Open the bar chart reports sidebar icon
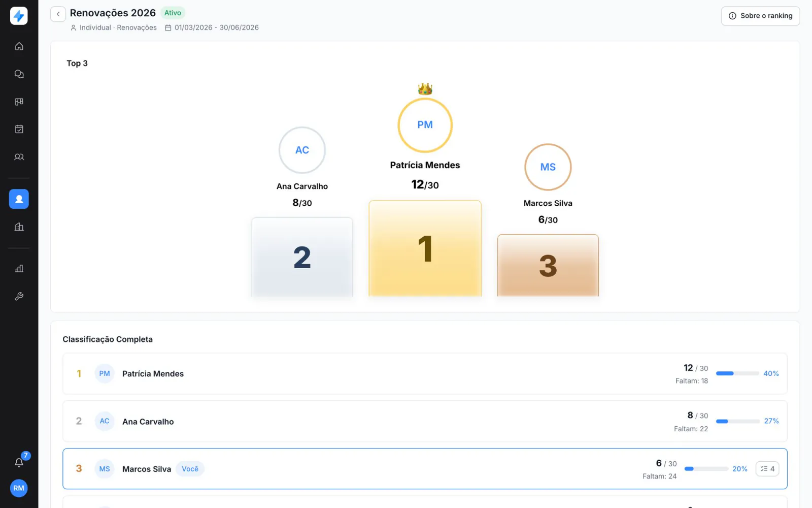 tap(19, 269)
